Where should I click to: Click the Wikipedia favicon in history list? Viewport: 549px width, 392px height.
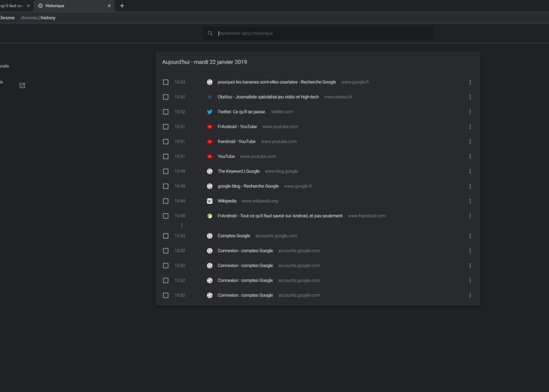(209, 201)
